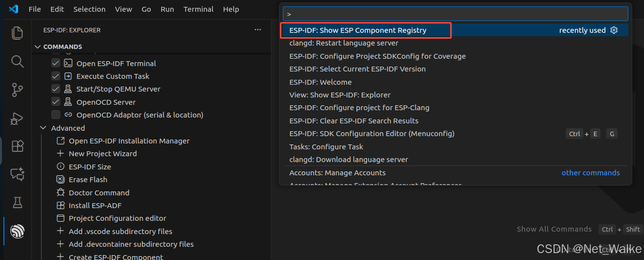Run Accounts: Manage Accounts command
Screen dimensions: 644x260
click(x=455, y=173)
